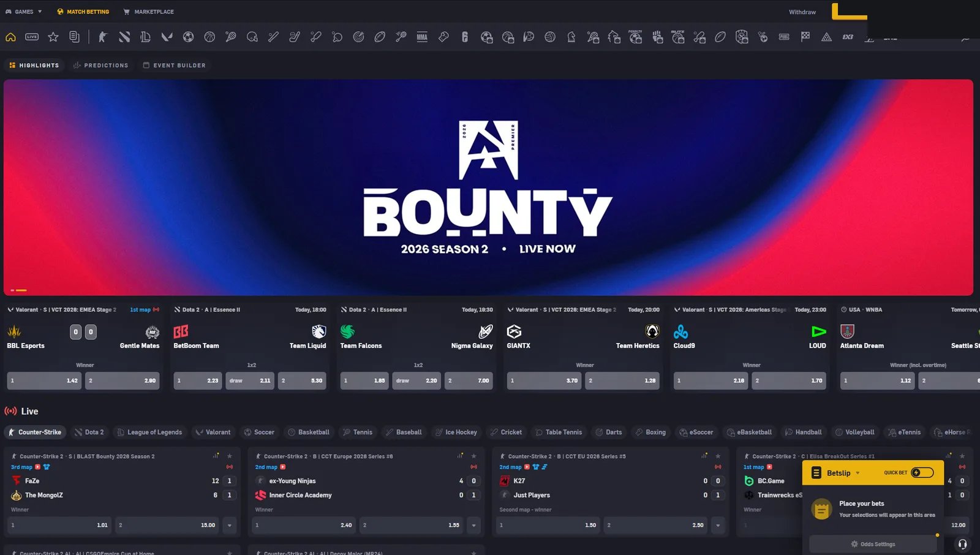Bet on Gentle Mates at odds 2.90

tap(123, 380)
